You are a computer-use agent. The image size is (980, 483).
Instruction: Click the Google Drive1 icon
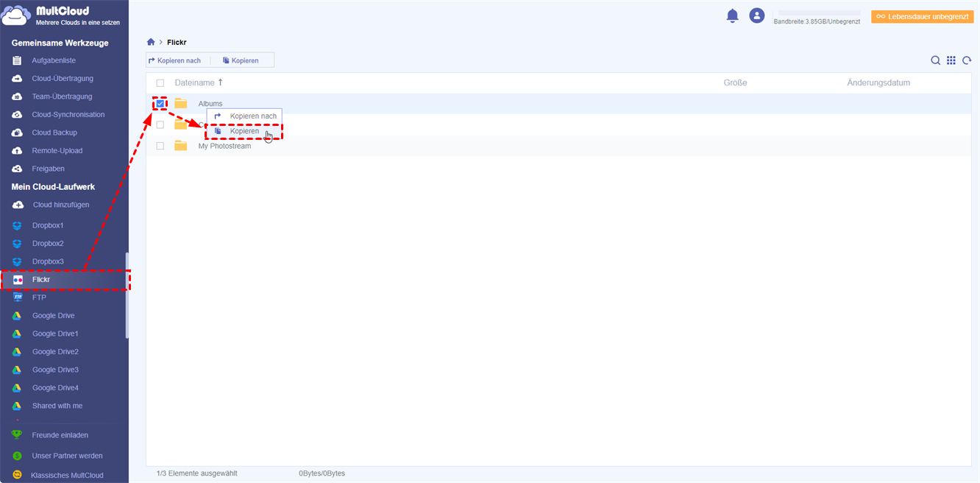tap(17, 334)
